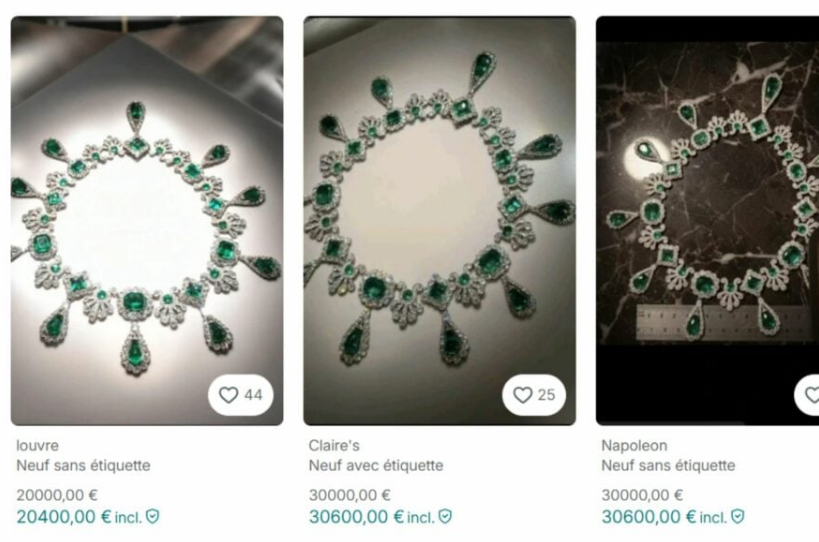Select the 20400,00 € incl. price
819x542 pixels.
[79, 517]
